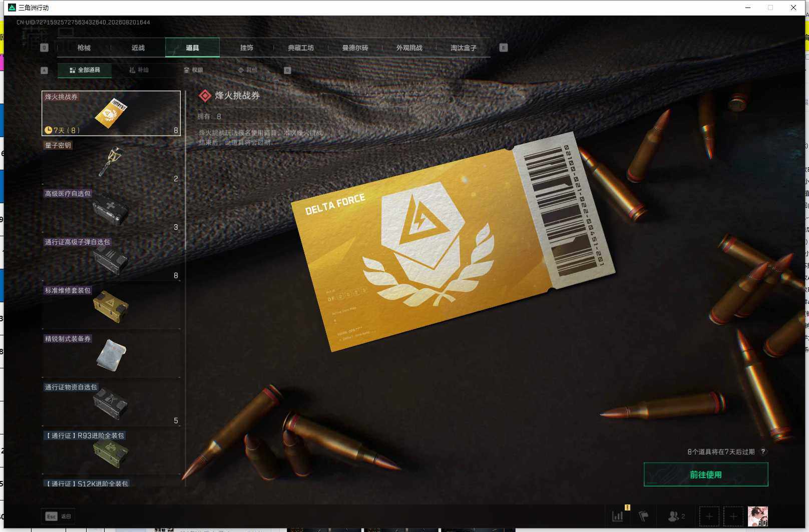This screenshot has width=809, height=532.
Task: Open the 枪械 tab
Action: 84,48
